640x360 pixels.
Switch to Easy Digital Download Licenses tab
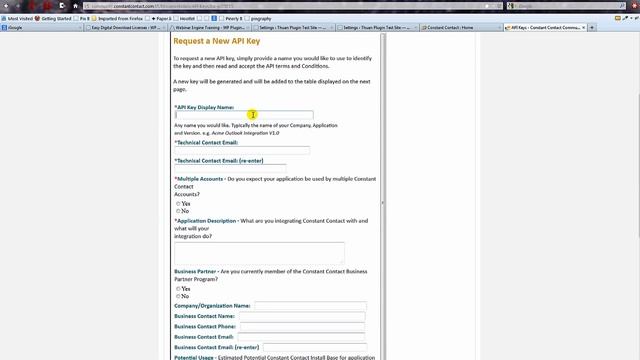tap(125, 27)
